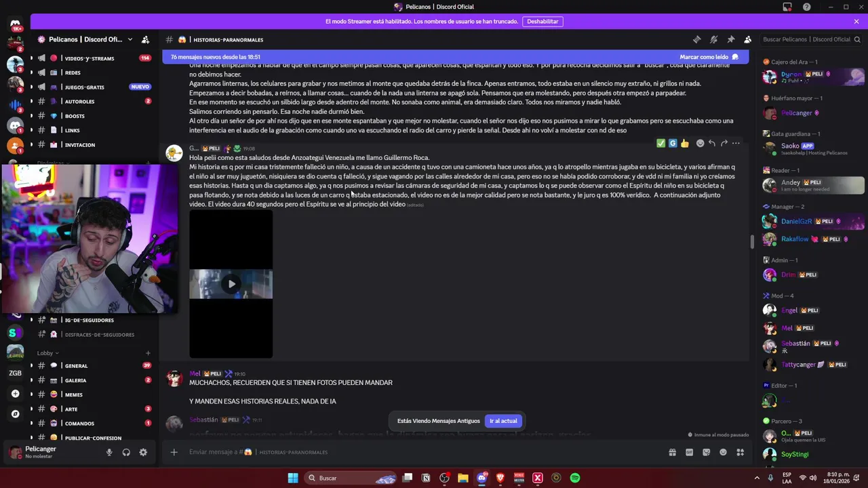Image resolution: width=868 pixels, height=488 pixels.
Task: Reply to the hovered message
Action: click(x=712, y=143)
